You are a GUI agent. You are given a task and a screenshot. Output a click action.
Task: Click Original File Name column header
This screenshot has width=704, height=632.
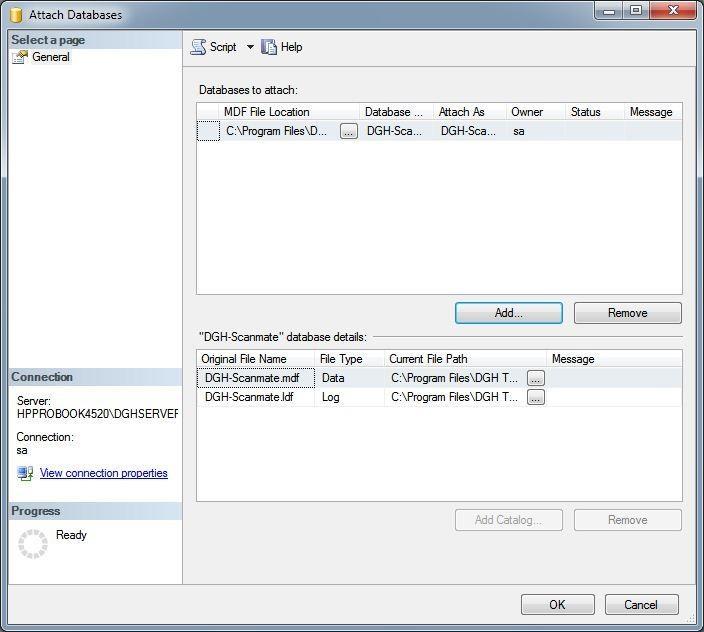256,359
